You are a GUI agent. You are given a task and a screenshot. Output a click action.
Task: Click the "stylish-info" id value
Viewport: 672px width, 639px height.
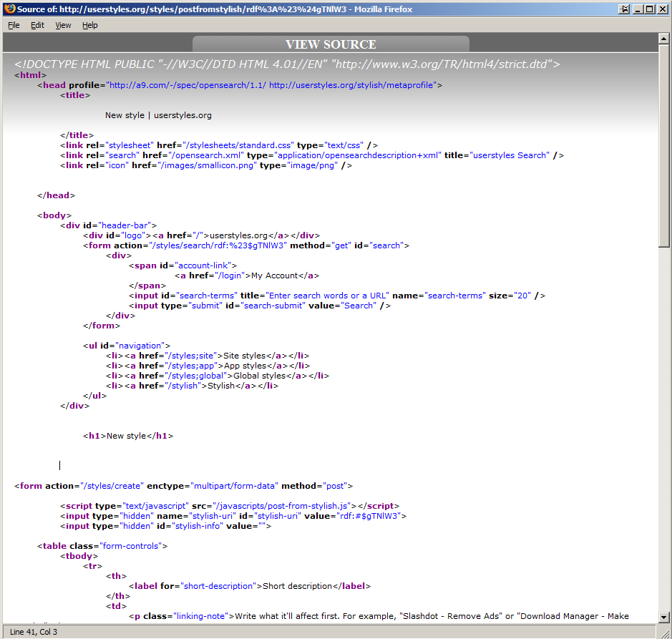197,526
